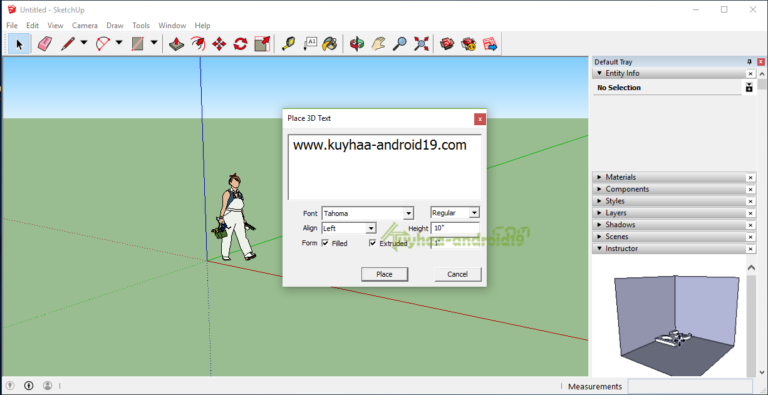
Task: Select the Scale tool
Action: (x=262, y=44)
